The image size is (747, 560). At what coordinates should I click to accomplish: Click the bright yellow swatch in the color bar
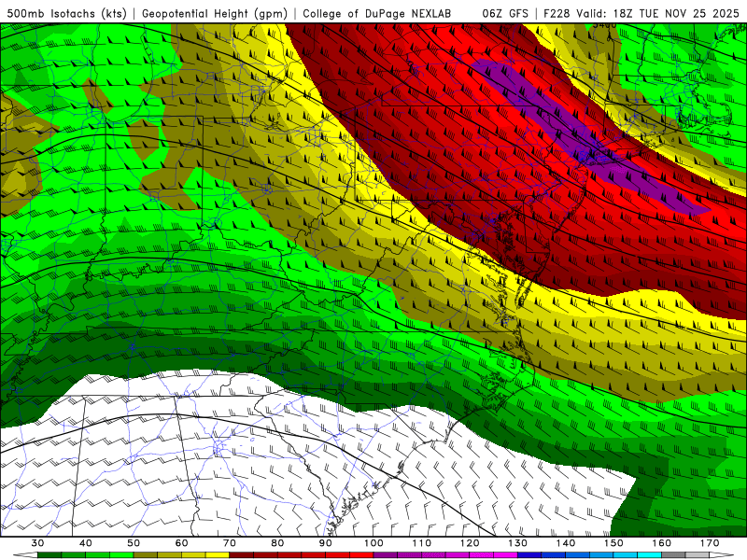click(x=218, y=555)
